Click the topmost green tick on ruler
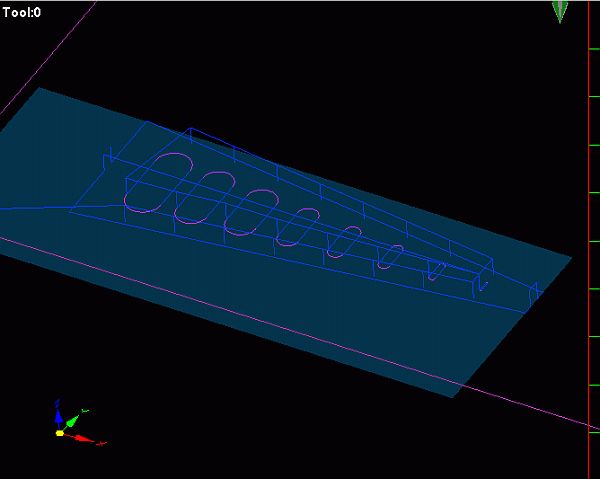Screen dimensions: 600x479 point(594,49)
